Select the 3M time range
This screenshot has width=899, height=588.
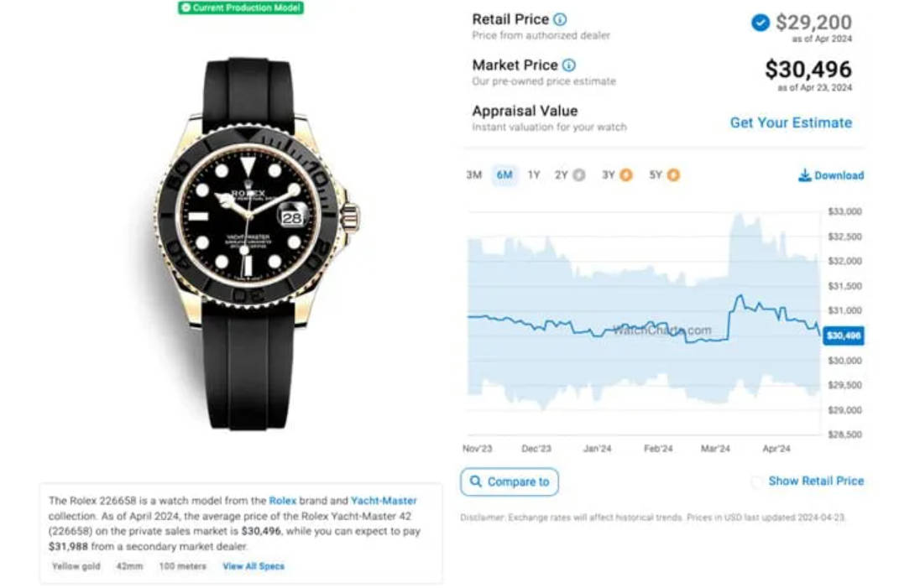tap(474, 175)
